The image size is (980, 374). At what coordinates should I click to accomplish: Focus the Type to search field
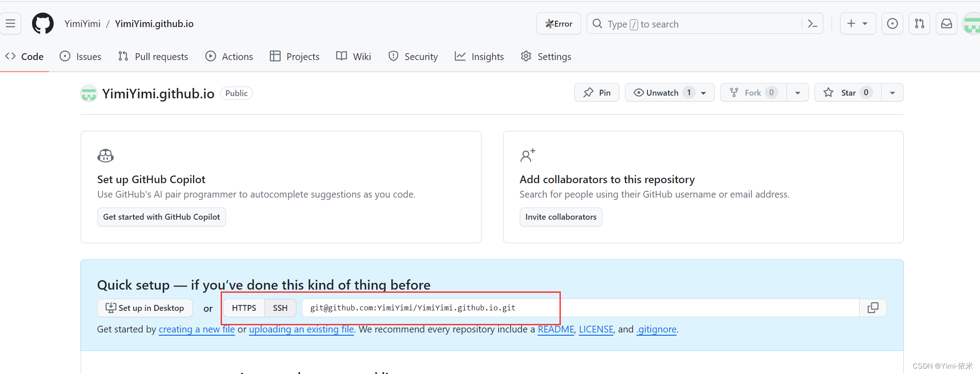point(705,23)
